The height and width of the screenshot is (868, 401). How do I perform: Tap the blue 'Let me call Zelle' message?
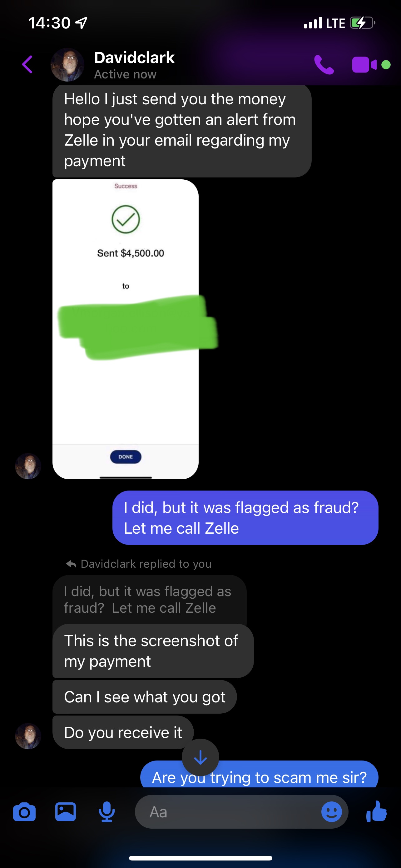point(245,518)
